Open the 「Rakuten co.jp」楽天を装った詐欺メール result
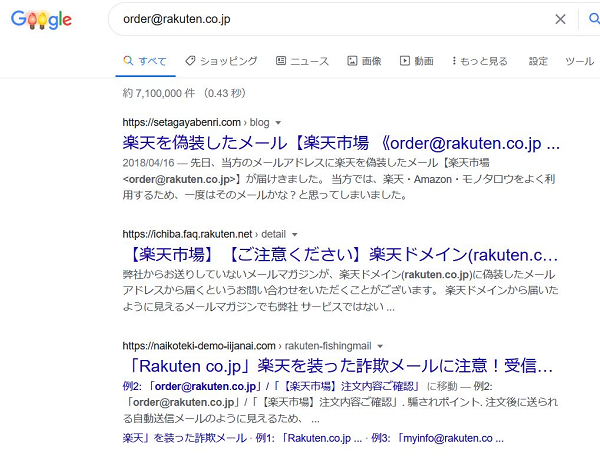Viewport: 600px width, 474px height. [339, 366]
